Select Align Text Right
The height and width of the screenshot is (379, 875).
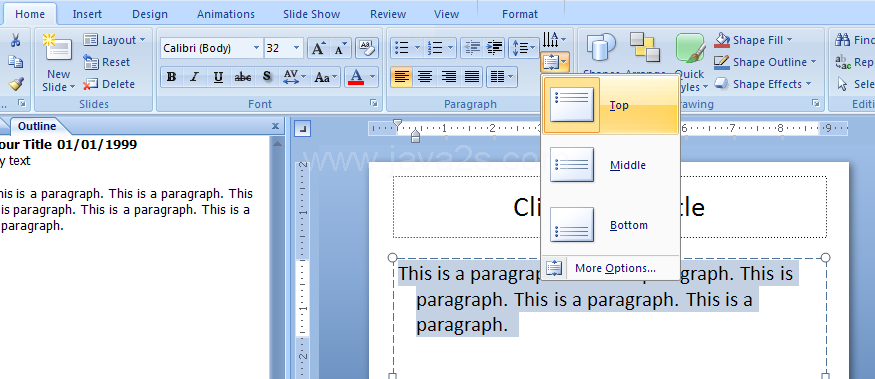click(449, 77)
